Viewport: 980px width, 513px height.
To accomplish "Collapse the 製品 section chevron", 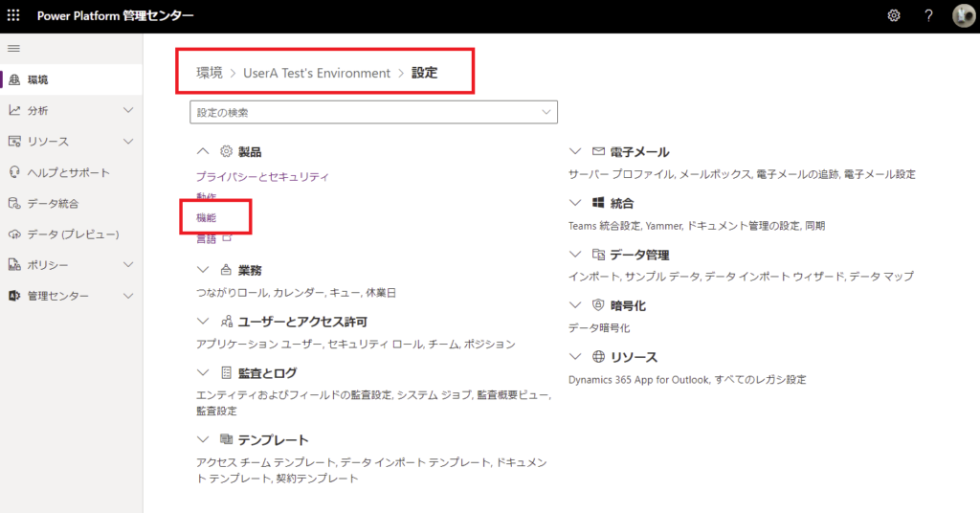I will pyautogui.click(x=203, y=151).
